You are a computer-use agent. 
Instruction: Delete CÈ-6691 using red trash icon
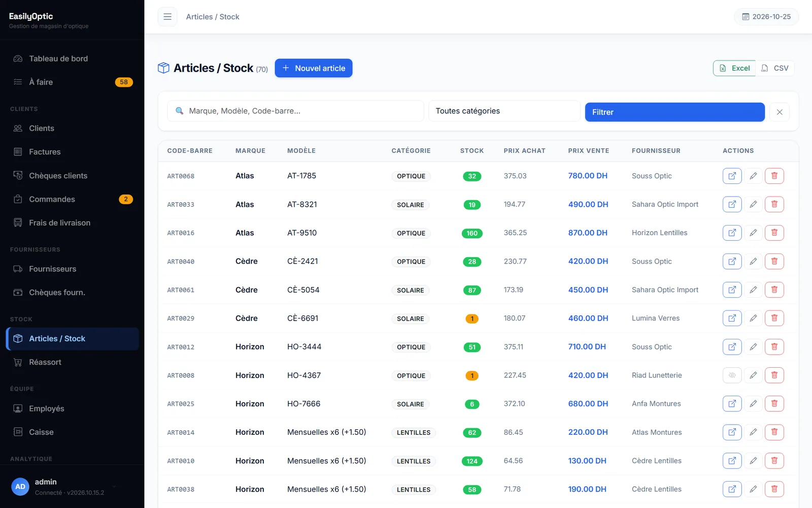click(x=774, y=318)
